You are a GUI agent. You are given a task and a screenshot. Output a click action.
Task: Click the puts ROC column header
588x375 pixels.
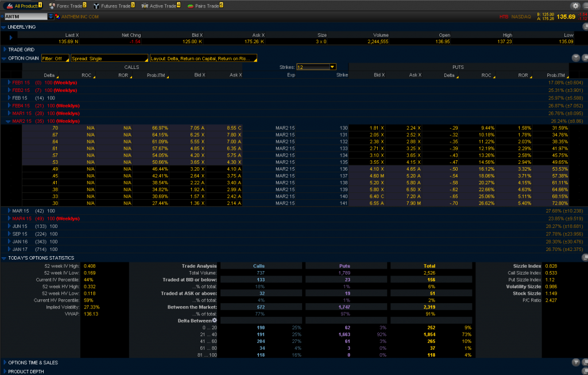486,75
